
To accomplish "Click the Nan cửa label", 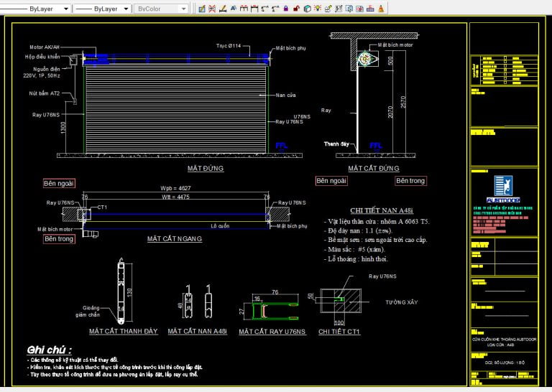I will pos(285,95).
